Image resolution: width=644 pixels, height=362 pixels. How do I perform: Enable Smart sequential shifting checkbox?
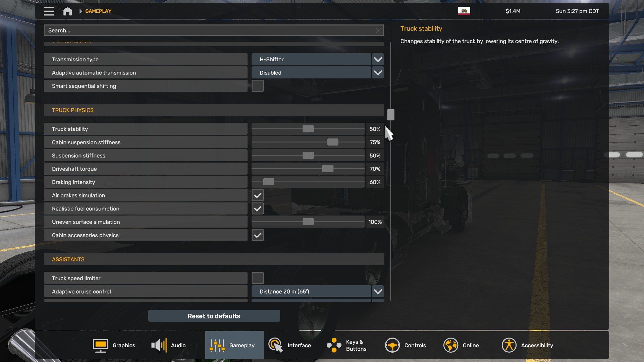tap(257, 86)
